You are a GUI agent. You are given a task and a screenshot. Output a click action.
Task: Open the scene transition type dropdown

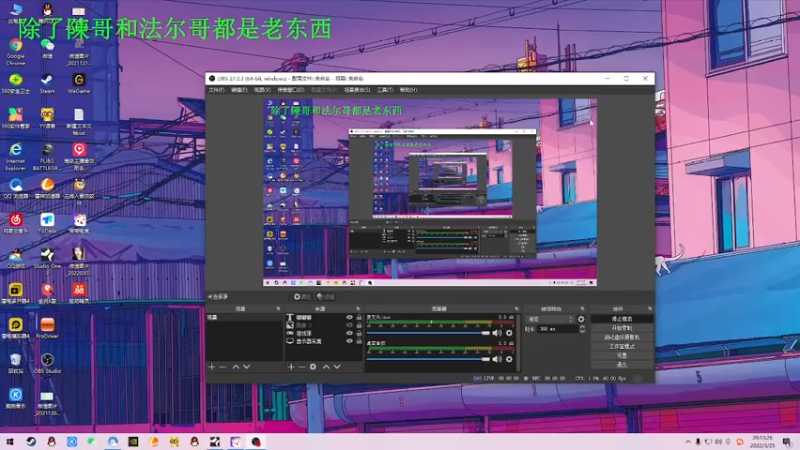tap(550, 319)
